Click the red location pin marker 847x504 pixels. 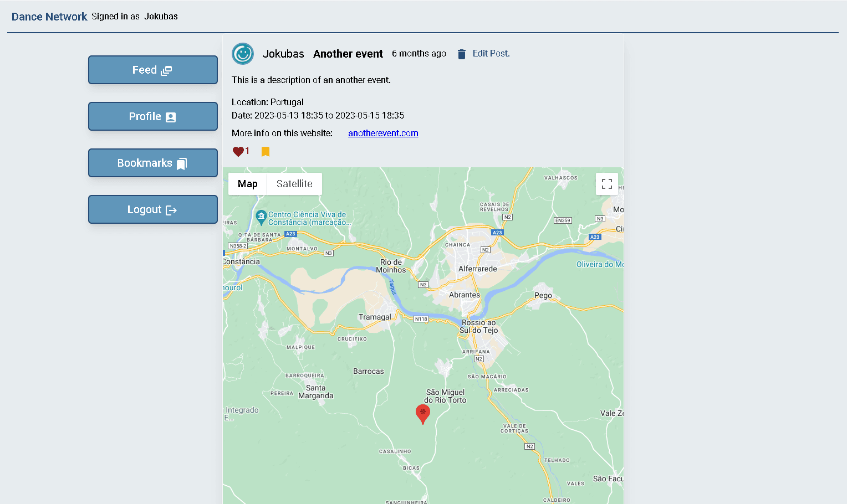pos(422,413)
